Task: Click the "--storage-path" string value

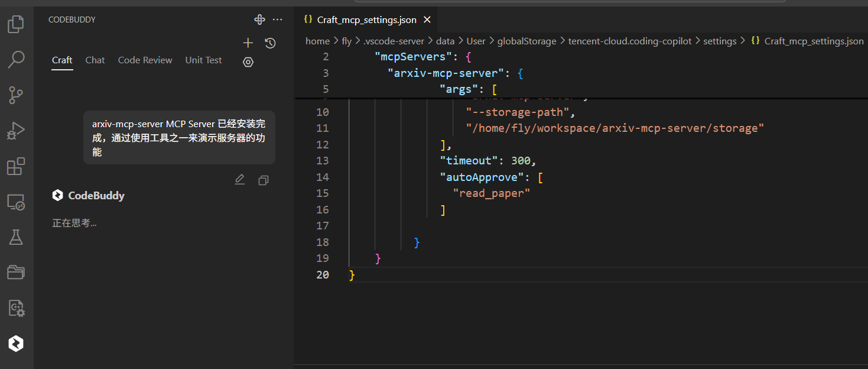Action: pyautogui.click(x=518, y=112)
